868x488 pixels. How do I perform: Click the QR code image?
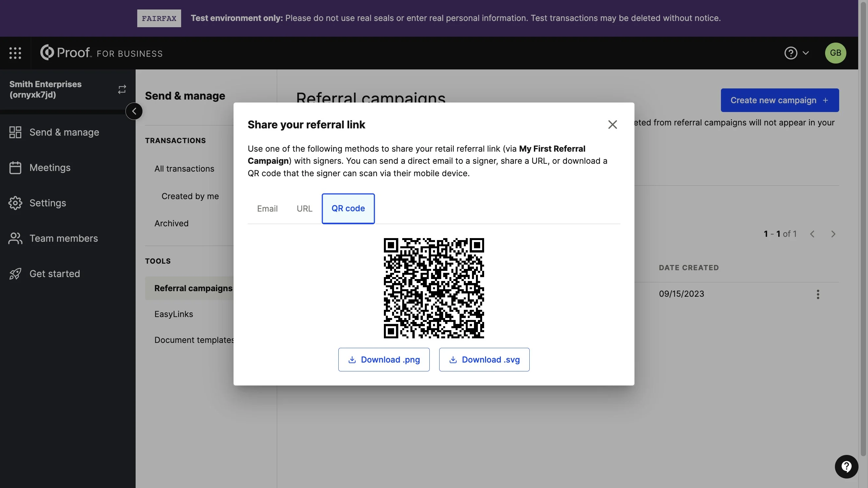(434, 288)
